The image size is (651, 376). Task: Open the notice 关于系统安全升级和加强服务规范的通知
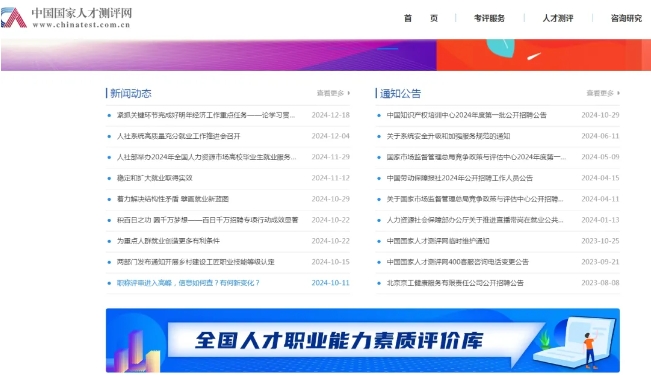[x=448, y=136]
